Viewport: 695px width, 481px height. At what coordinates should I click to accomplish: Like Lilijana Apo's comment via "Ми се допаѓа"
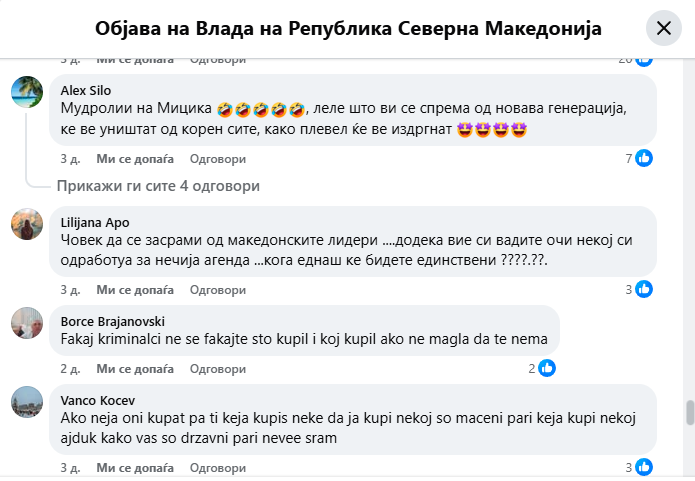135,289
